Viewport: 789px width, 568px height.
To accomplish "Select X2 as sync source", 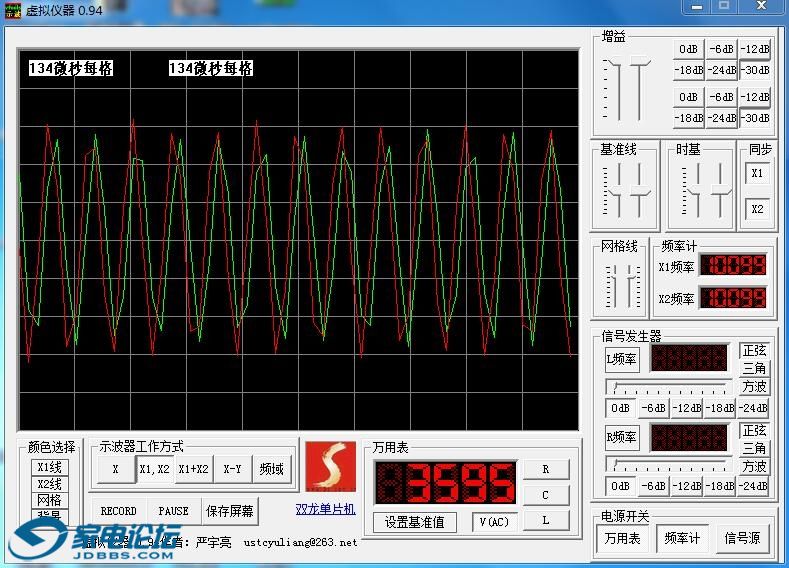I will pyautogui.click(x=757, y=209).
